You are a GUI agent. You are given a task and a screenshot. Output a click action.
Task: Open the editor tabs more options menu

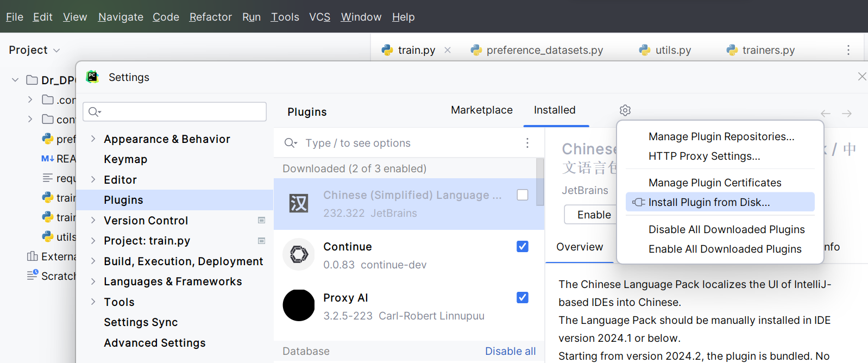tap(848, 50)
